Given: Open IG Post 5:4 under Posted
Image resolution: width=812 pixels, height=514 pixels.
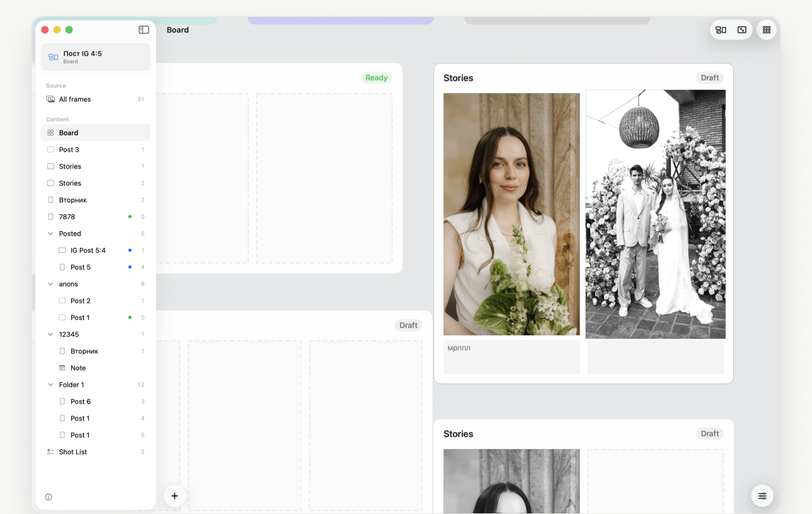Looking at the screenshot, I should tap(96, 250).
